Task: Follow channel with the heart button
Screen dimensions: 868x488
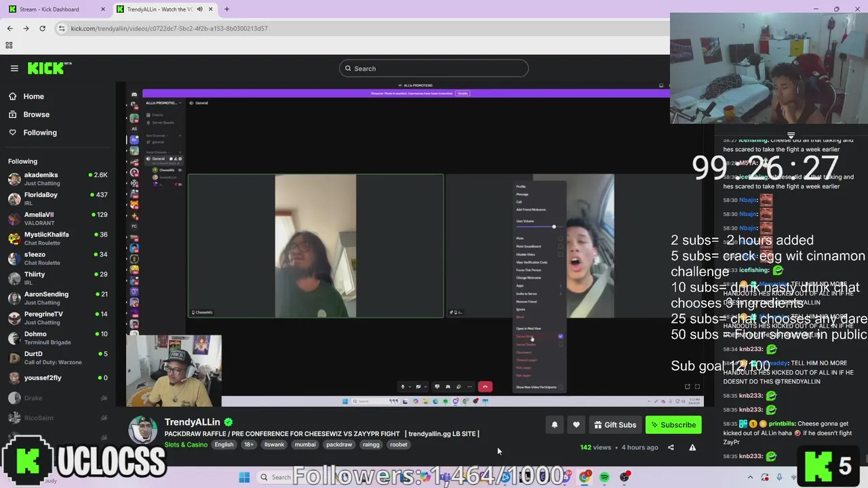Action: click(x=576, y=425)
